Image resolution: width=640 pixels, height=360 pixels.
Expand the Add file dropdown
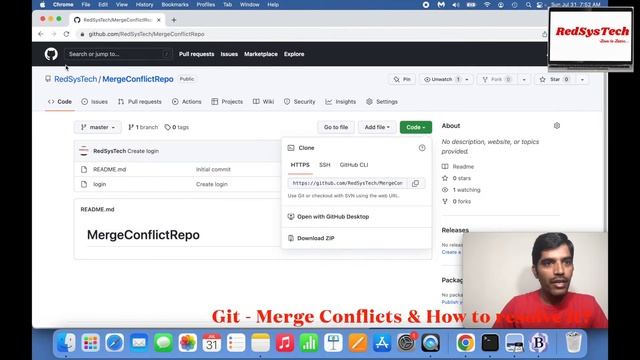[377, 127]
